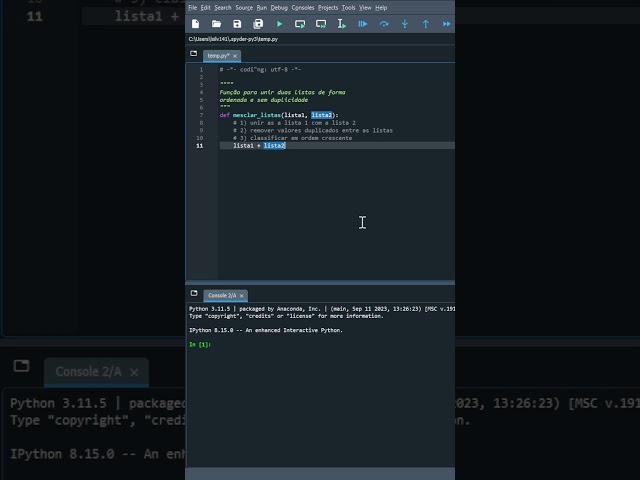Screen dimensions: 640x480
Task: Click the Step into down-arrow icon
Action: 404,24
